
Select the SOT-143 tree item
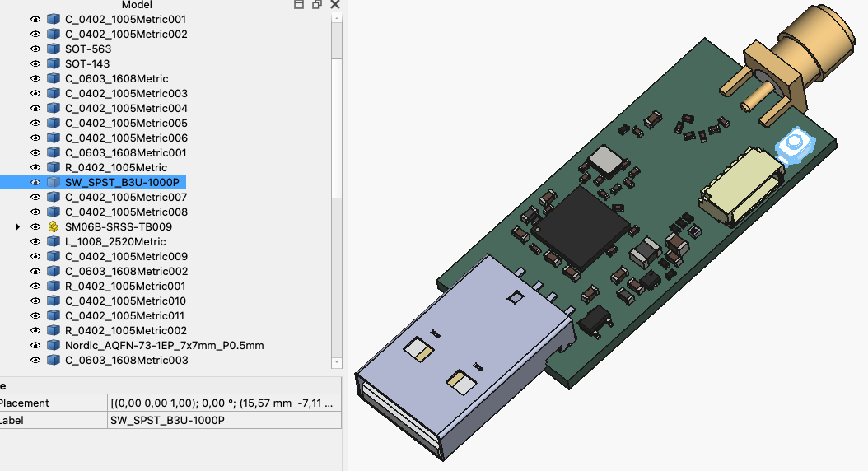[87, 63]
